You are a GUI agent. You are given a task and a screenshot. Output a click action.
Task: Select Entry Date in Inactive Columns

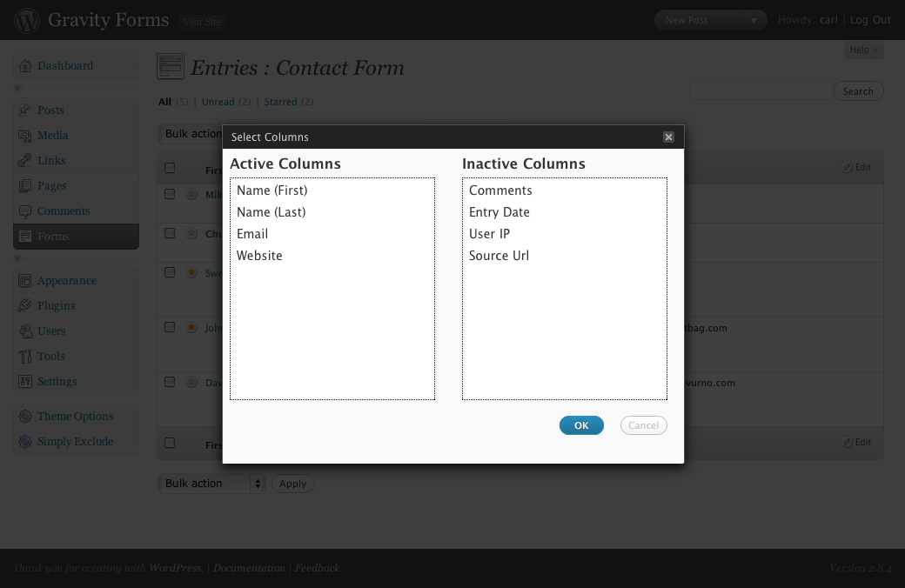click(x=499, y=212)
